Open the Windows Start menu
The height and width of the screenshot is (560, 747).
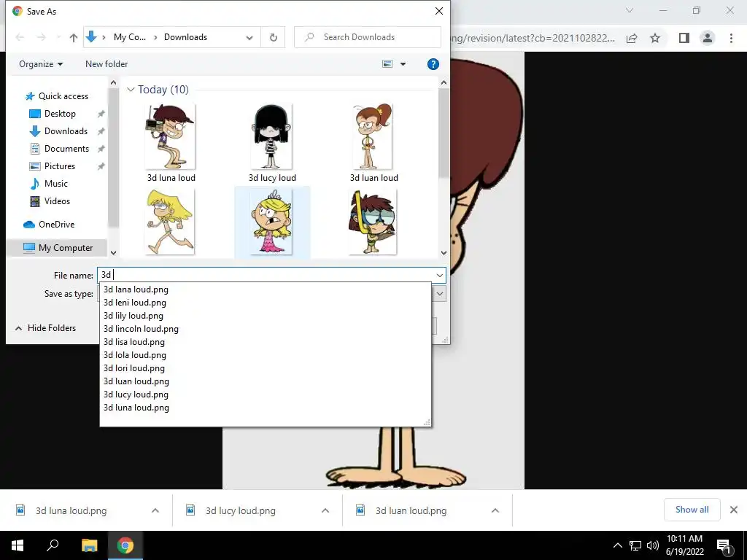pyautogui.click(x=18, y=545)
